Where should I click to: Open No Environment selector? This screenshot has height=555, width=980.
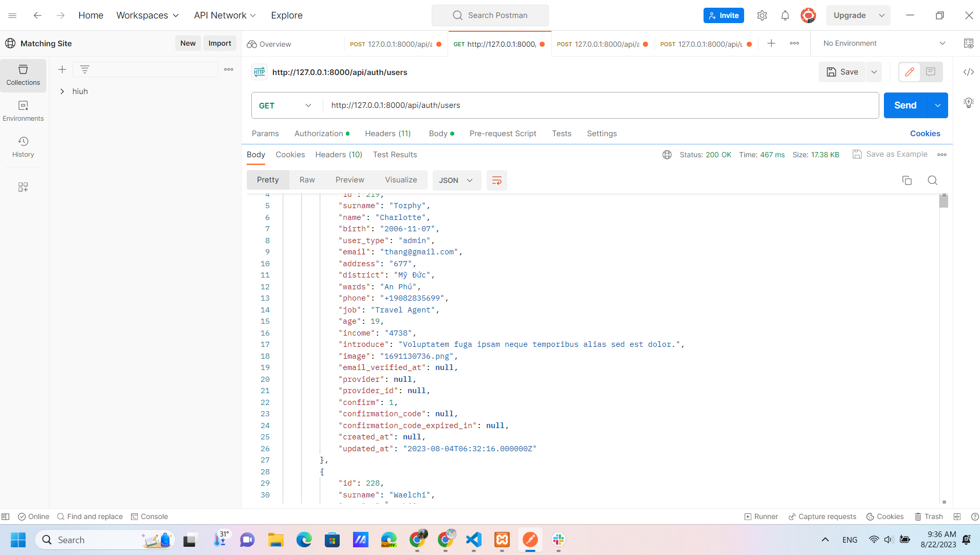tap(884, 44)
